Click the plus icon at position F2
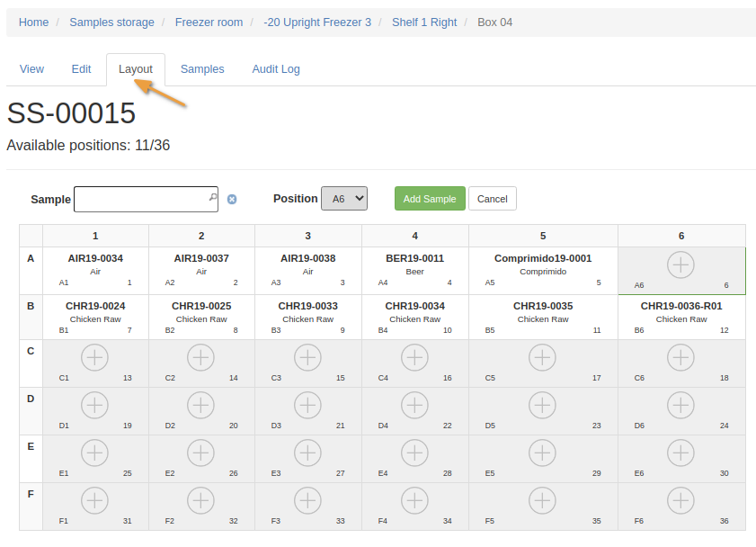This screenshot has width=756, height=547. 200,500
